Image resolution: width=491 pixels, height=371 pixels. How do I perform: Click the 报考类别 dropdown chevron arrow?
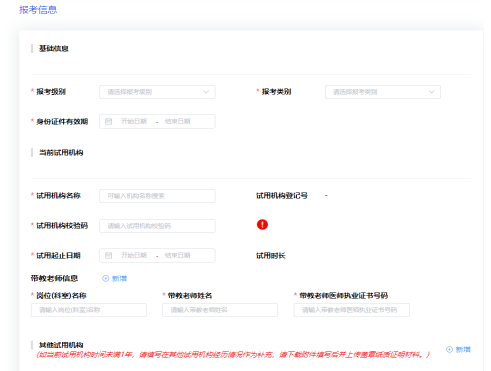pos(431,92)
